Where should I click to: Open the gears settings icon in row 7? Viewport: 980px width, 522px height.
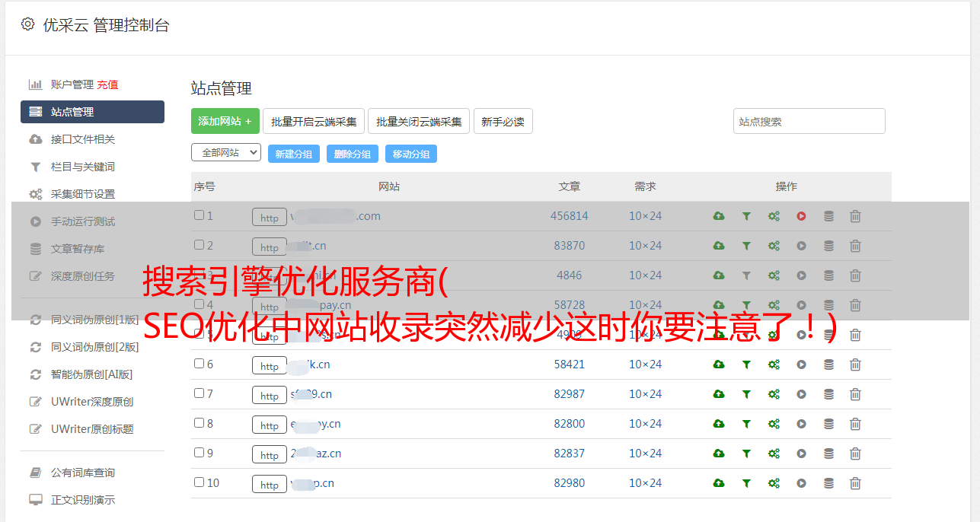(x=774, y=394)
